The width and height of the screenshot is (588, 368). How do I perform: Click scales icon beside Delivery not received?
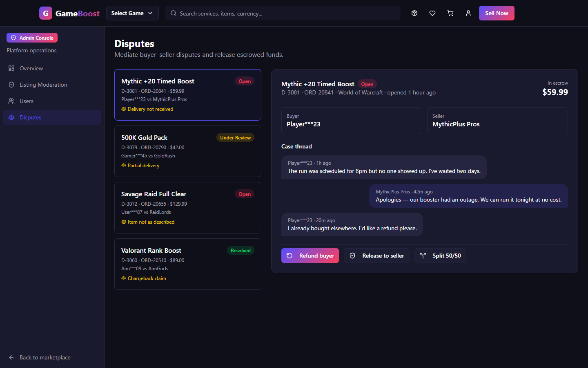[x=124, y=109]
